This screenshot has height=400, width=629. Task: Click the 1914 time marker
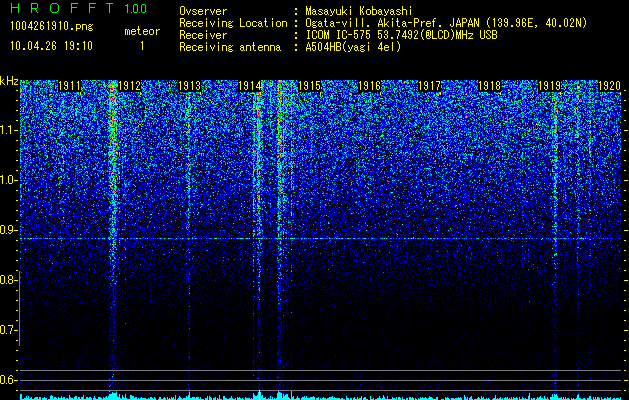pos(250,86)
